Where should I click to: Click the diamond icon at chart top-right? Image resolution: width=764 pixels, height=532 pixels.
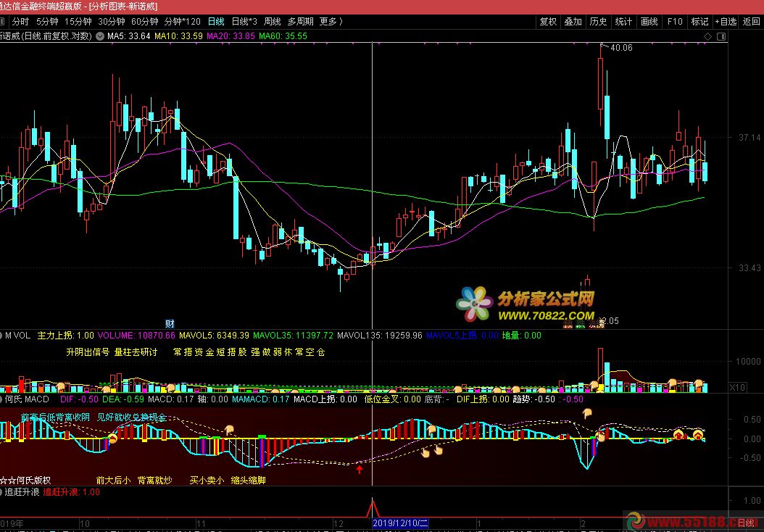707,36
